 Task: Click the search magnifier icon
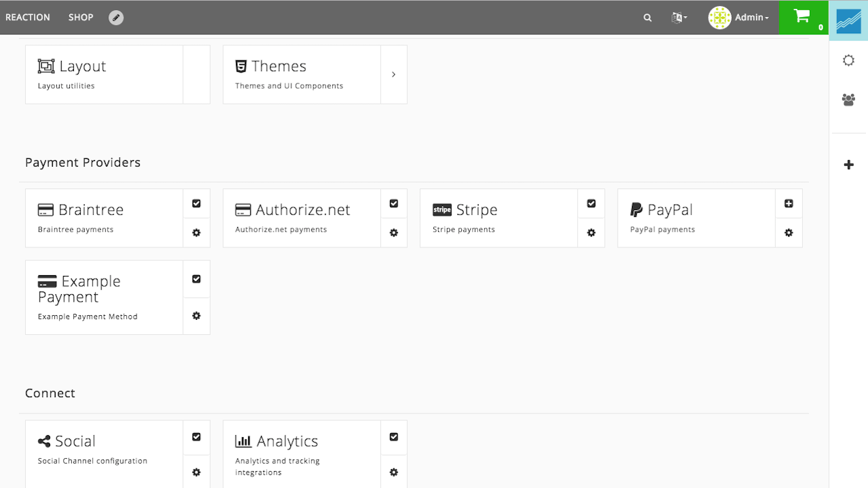[648, 18]
